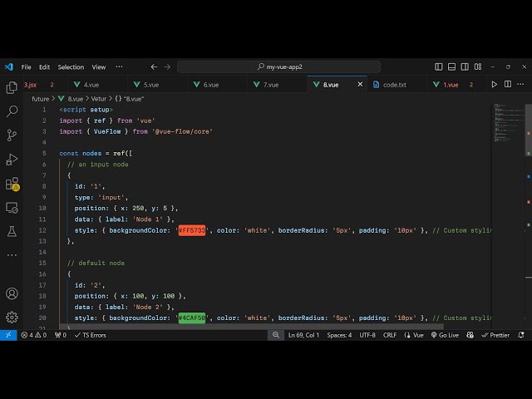This screenshot has height=399, width=532.
Task: Close the 8.vue tab
Action: 360,84
